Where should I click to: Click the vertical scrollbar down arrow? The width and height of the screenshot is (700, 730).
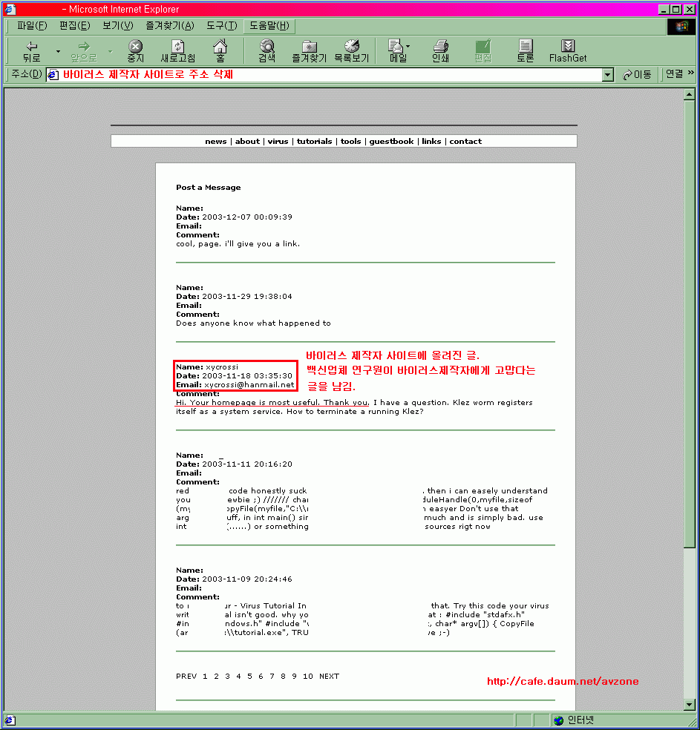pos(690,705)
